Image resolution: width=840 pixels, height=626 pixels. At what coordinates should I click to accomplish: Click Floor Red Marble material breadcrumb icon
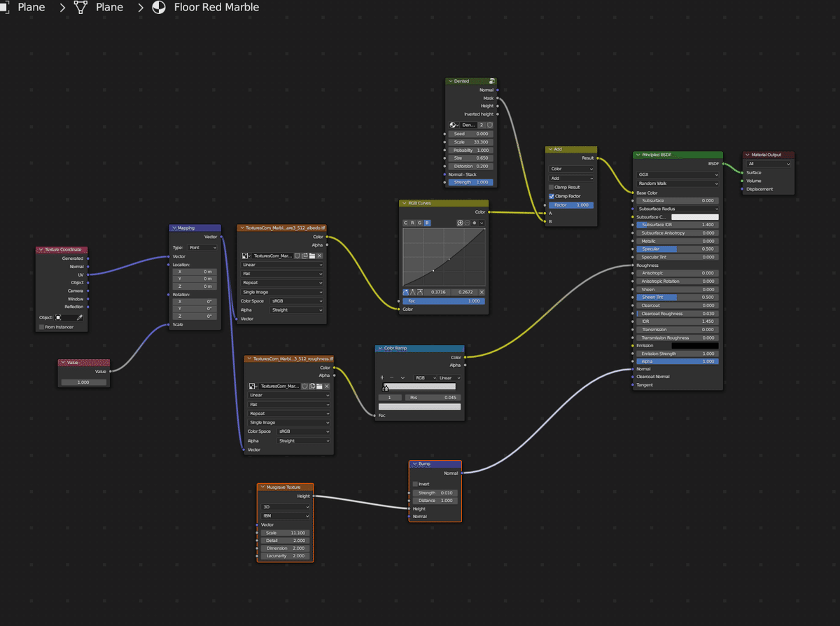(x=159, y=8)
